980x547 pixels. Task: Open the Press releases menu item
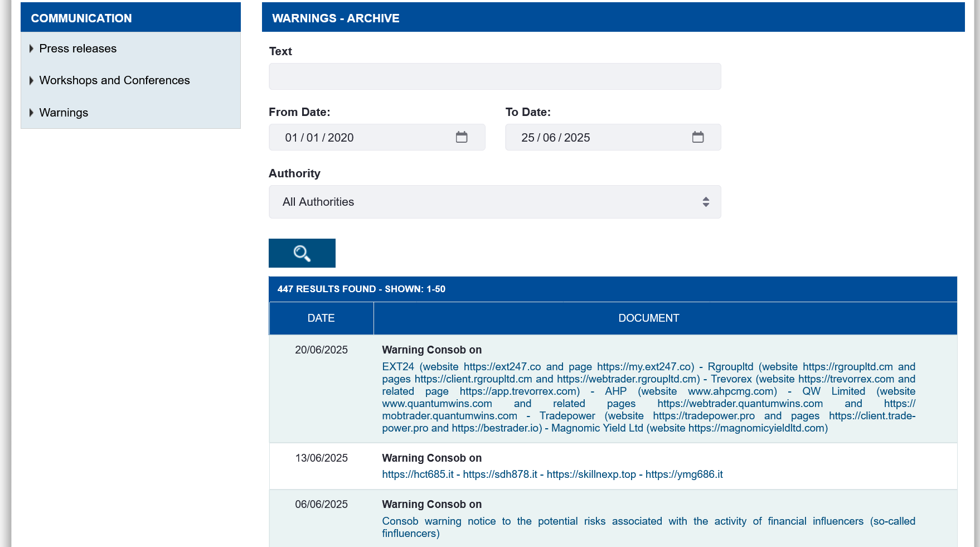[x=78, y=49]
